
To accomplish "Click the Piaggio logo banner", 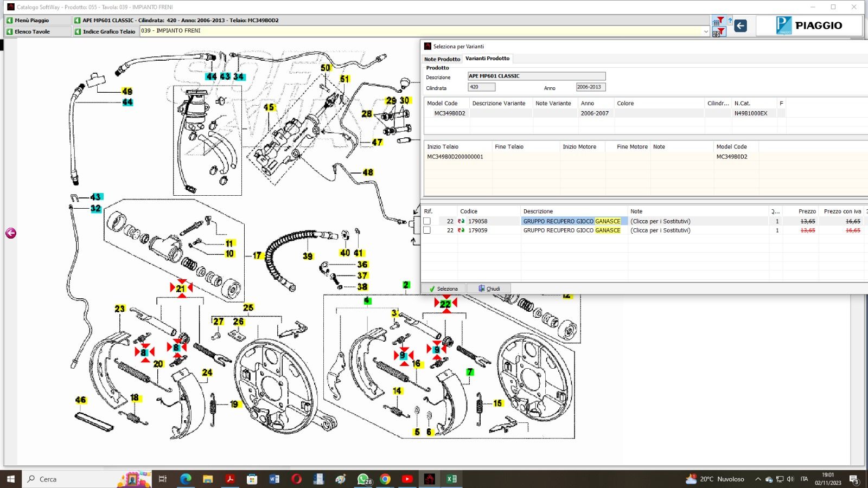I will pos(809,25).
